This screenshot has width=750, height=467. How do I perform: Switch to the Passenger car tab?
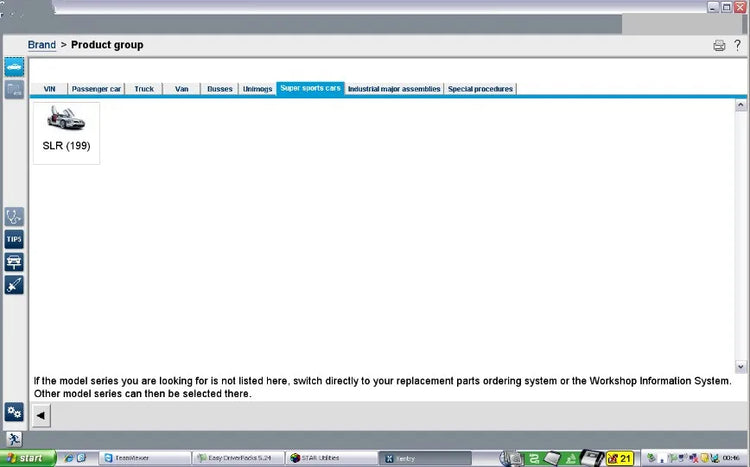(96, 89)
